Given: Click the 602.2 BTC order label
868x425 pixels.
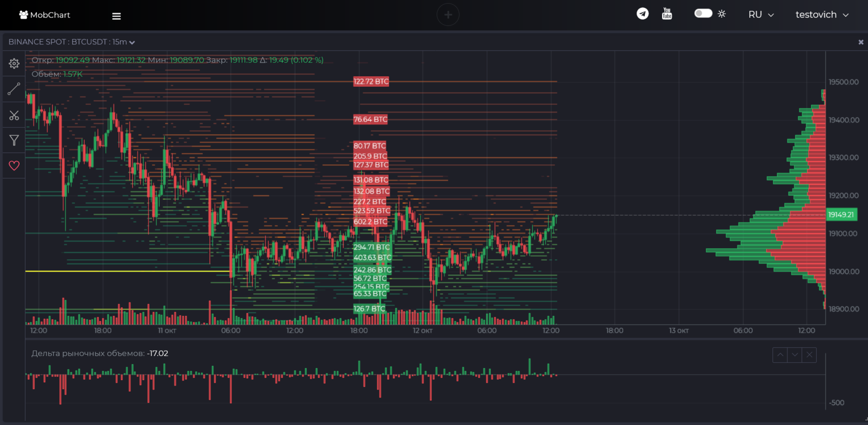Looking at the screenshot, I should [x=370, y=222].
